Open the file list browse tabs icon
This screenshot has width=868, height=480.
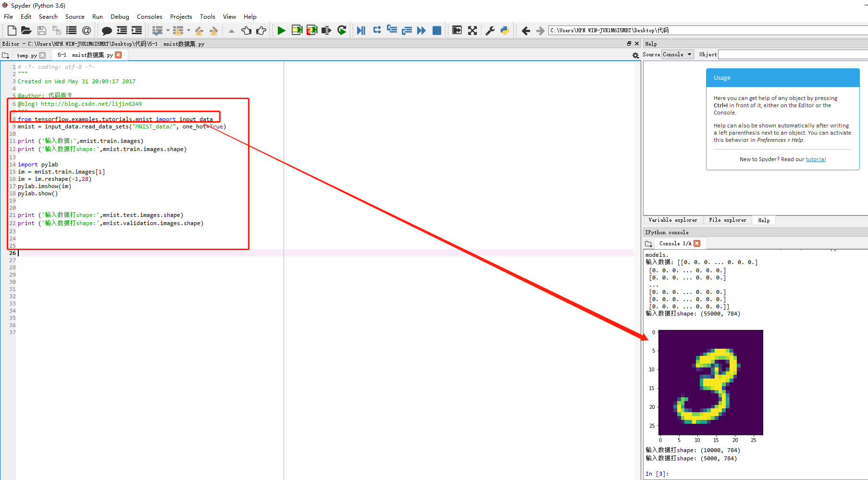tap(72, 30)
